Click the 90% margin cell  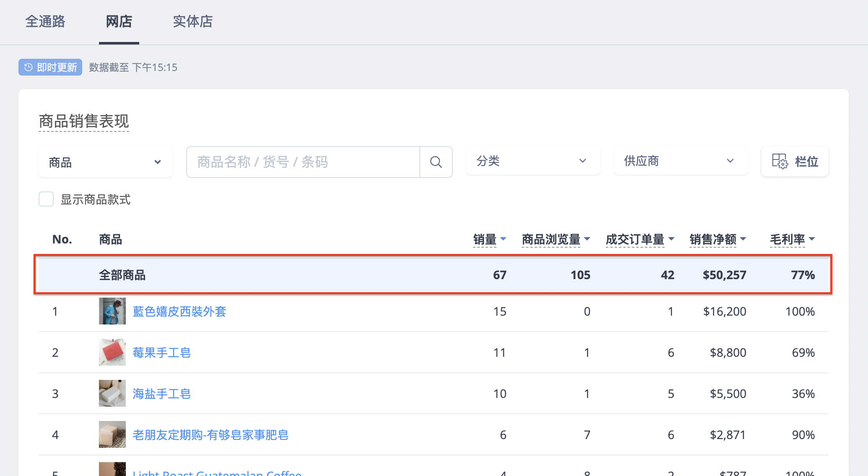click(803, 435)
